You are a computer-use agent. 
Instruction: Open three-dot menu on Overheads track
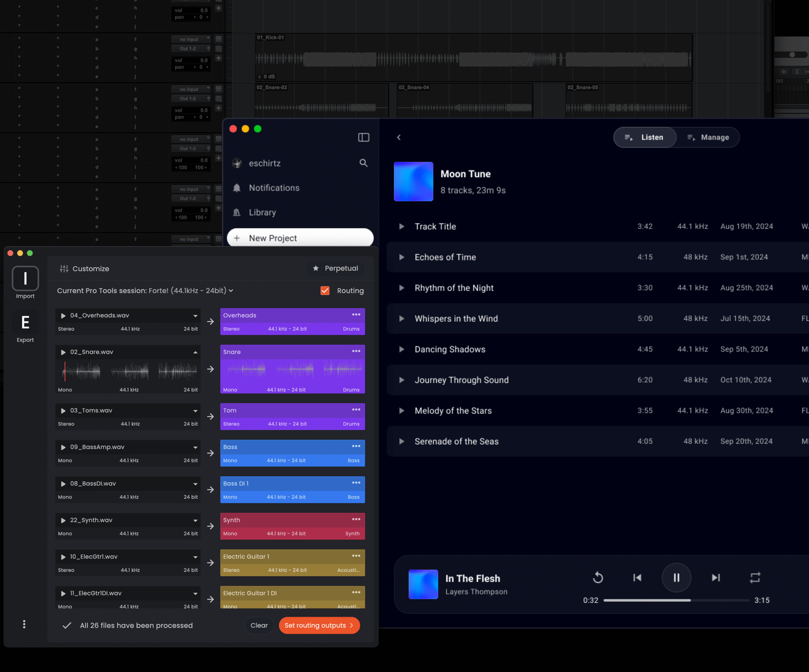(x=356, y=315)
